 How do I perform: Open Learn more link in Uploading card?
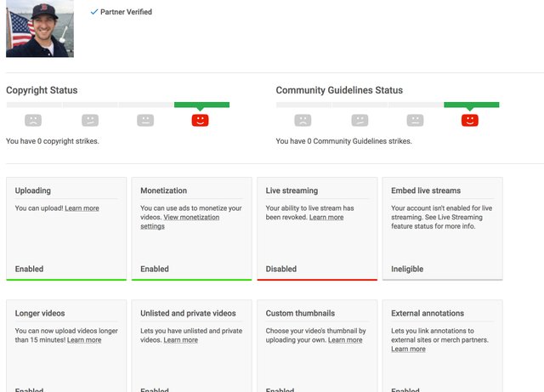[x=82, y=208]
